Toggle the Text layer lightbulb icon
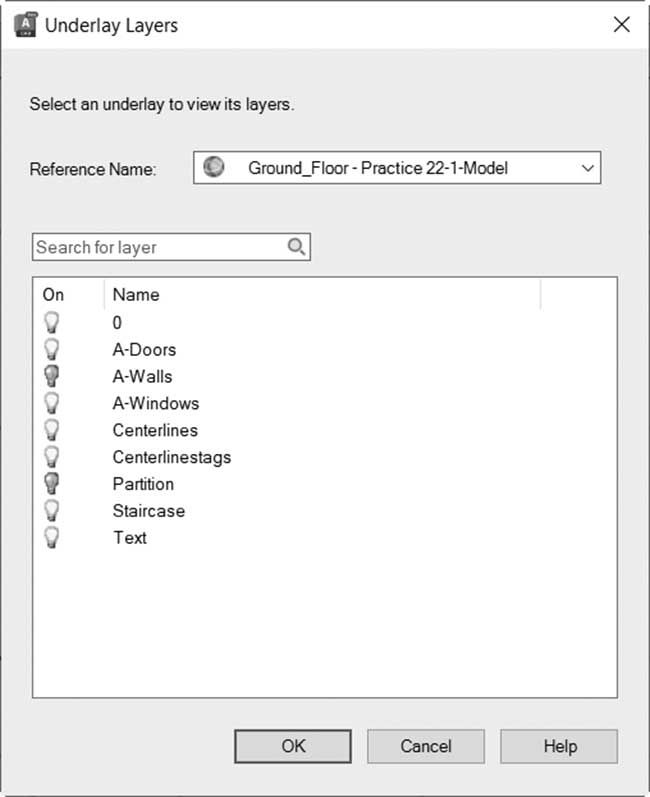The width and height of the screenshot is (650, 797). click(x=51, y=537)
